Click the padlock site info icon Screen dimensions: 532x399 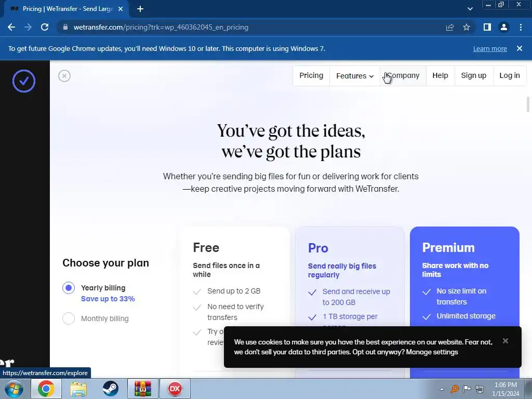pos(65,27)
